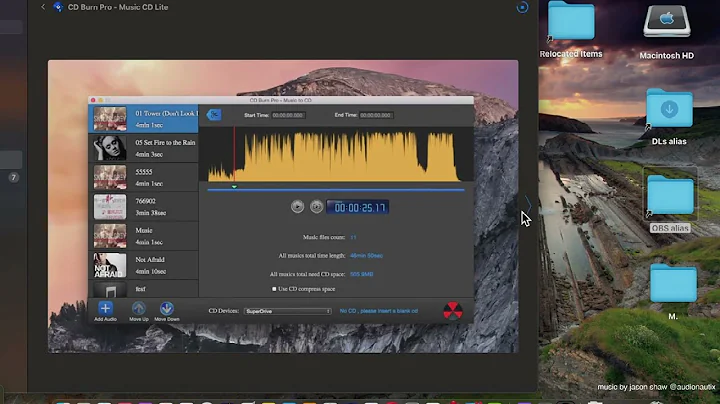
Task: Play the selected track with the play button
Action: (x=298, y=207)
